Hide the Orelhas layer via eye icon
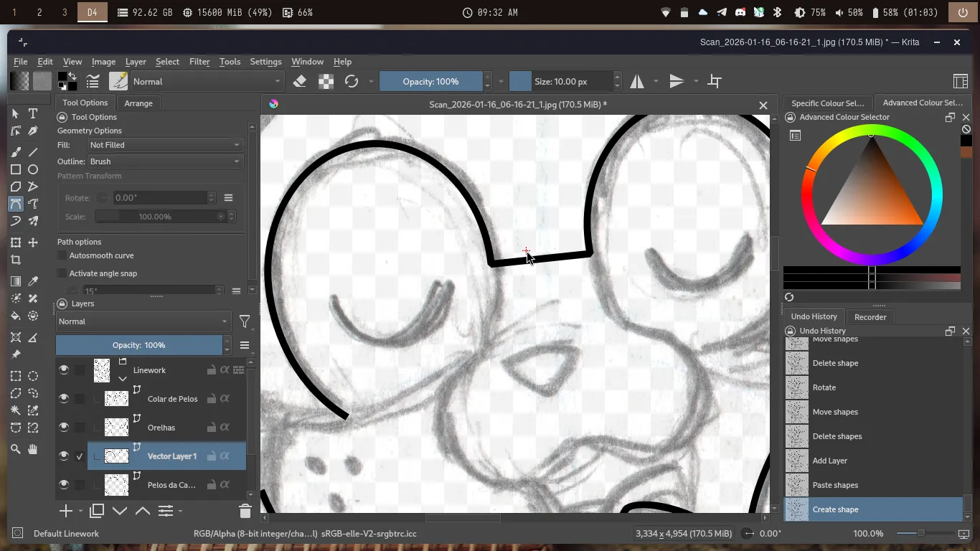Image resolution: width=980 pixels, height=551 pixels. [64, 428]
